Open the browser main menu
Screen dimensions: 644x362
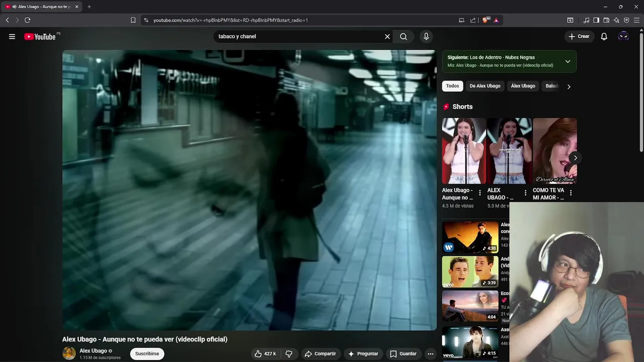tap(637, 20)
